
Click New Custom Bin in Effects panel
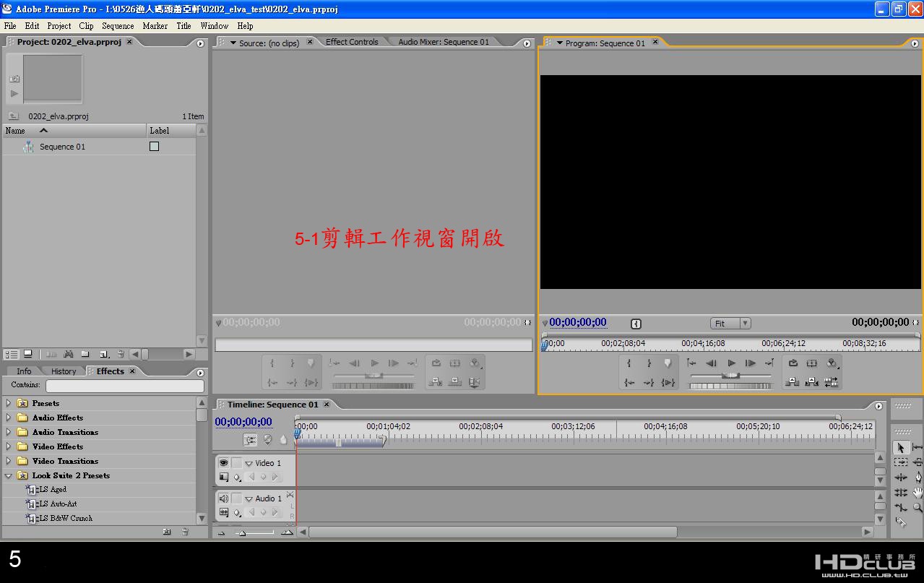(167, 532)
